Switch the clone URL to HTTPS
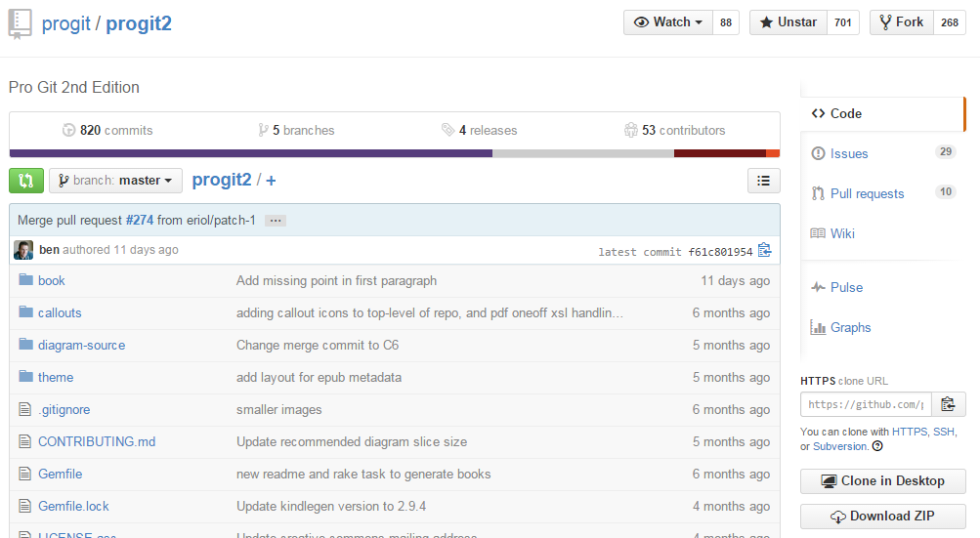The height and width of the screenshot is (538, 980). coord(910,432)
